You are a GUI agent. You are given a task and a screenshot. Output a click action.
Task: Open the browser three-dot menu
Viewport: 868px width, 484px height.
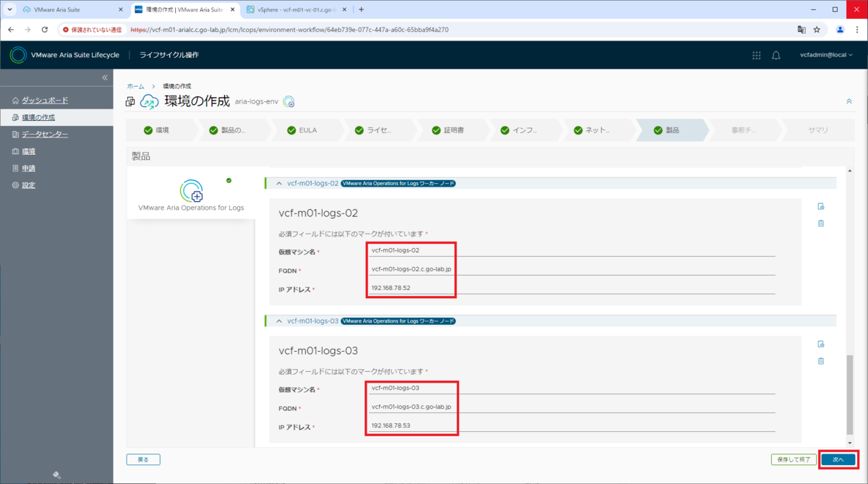(x=856, y=30)
